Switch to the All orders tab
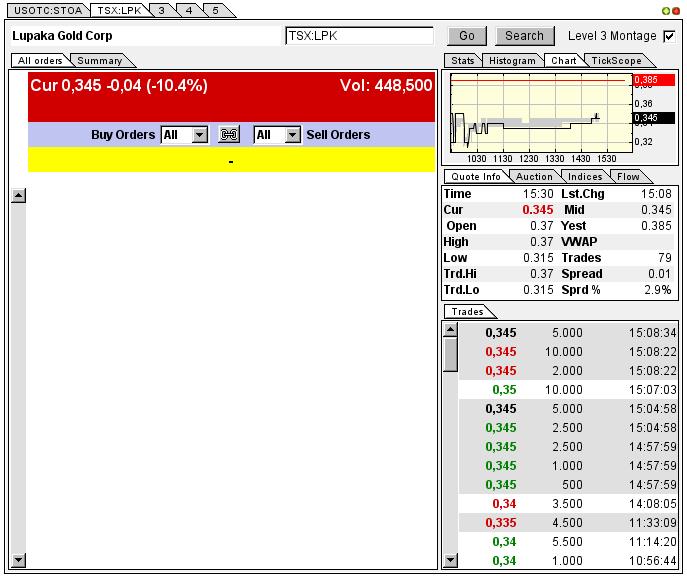Viewport: 687px width, 577px height. point(40,60)
